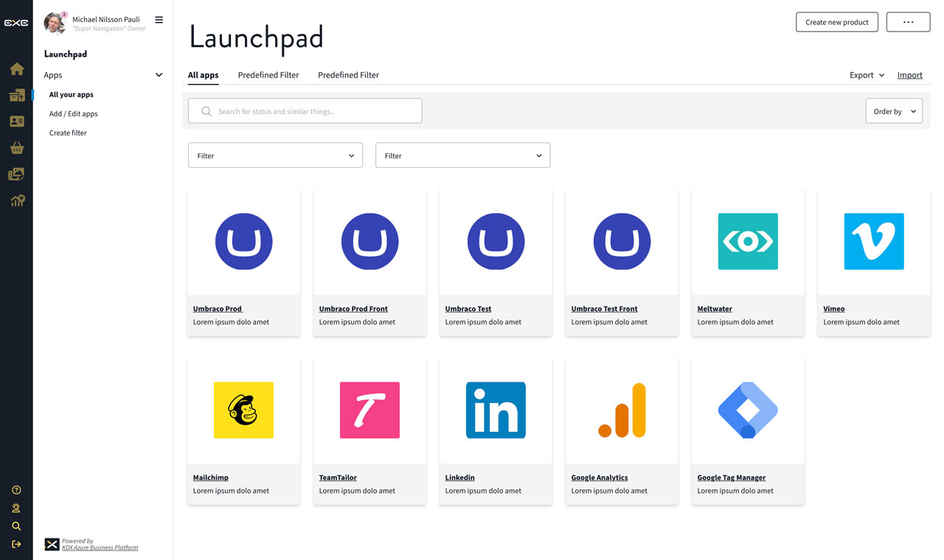Select the second Predefined Filter tab
Screen dimensions: 944x560
pyautogui.click(x=348, y=75)
